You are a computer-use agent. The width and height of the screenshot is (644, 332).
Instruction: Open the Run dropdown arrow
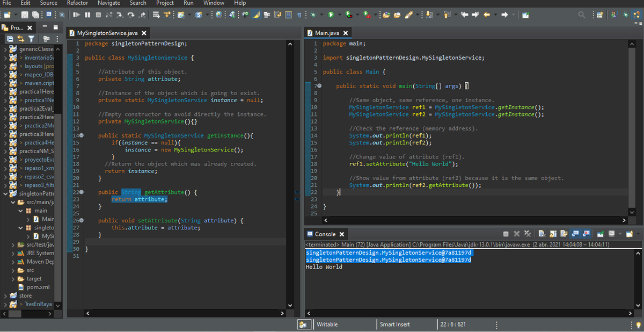(x=340, y=15)
